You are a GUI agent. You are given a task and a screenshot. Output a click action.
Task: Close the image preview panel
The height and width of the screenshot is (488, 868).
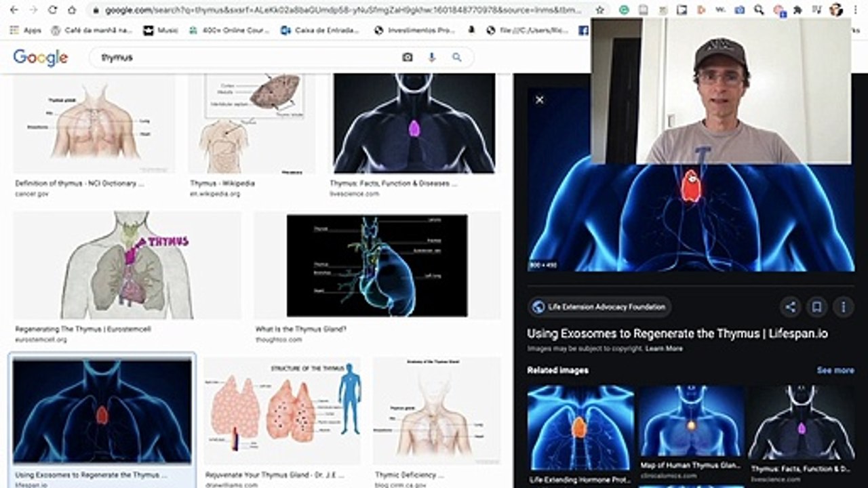(539, 100)
